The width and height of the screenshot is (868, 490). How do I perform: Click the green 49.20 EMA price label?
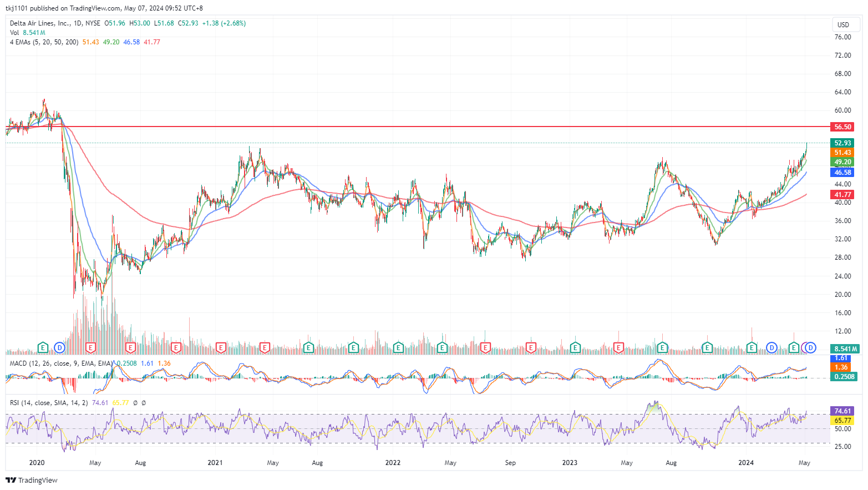coord(842,162)
